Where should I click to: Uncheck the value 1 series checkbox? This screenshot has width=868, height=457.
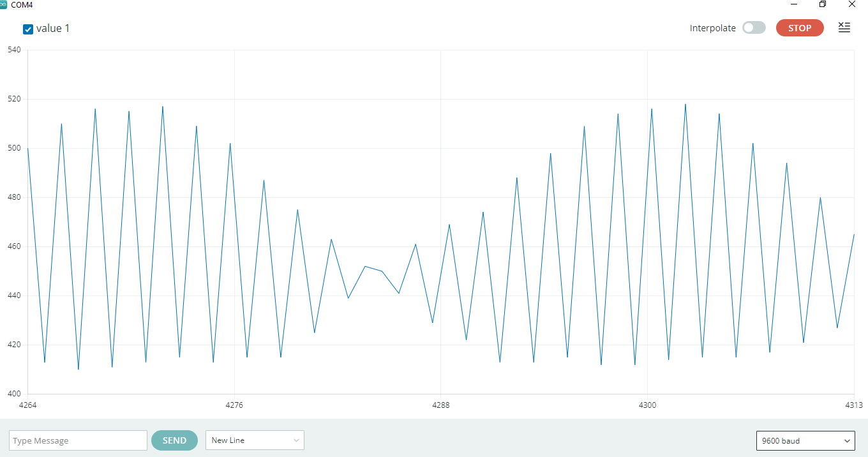pos(28,29)
